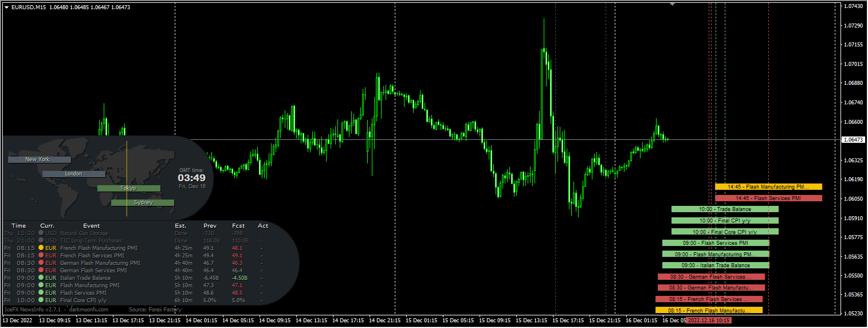
Task: Select the 'Italian Trade Balance' event name
Action: [x=85, y=278]
